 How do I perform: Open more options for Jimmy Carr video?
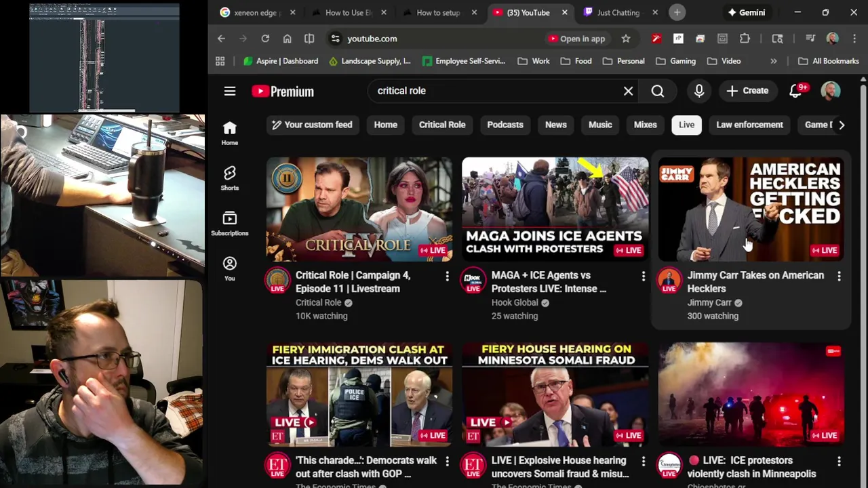tap(839, 276)
